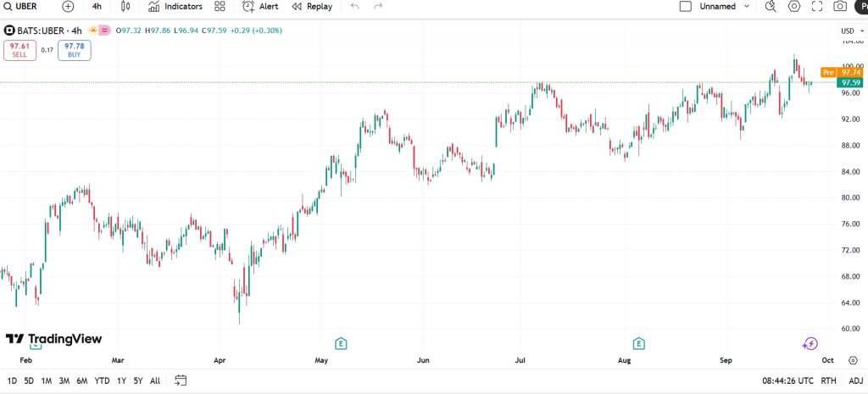Click the 0.17 spread value

(x=47, y=50)
